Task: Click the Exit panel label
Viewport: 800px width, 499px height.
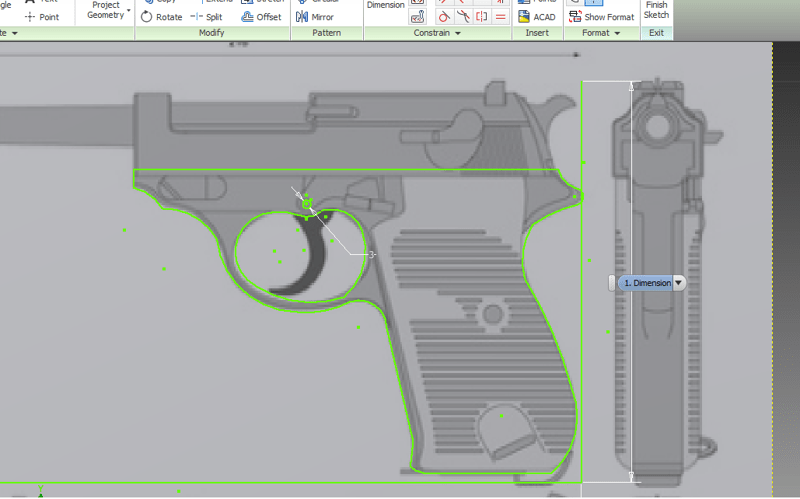Action: tap(657, 33)
